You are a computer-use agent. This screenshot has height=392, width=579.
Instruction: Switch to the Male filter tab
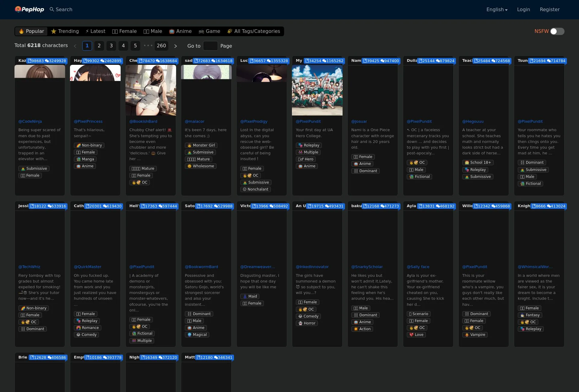153,31
